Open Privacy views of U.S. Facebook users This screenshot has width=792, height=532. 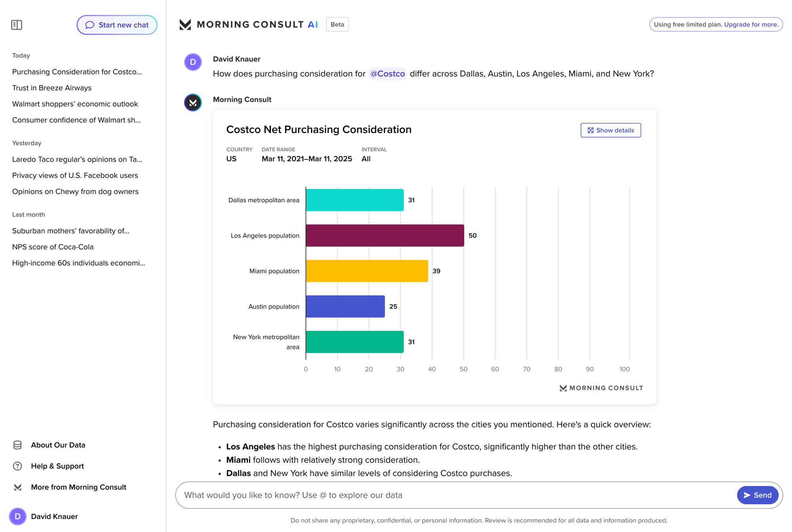[75, 175]
